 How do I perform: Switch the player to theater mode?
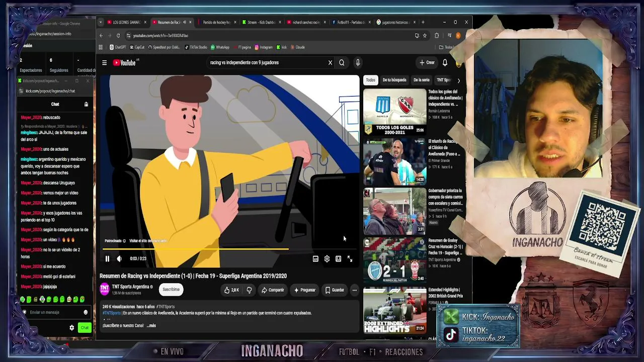pos(338,259)
